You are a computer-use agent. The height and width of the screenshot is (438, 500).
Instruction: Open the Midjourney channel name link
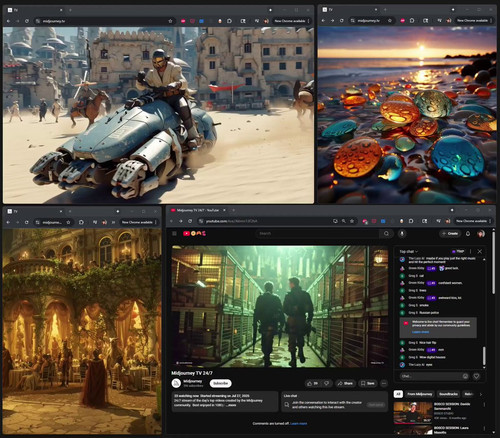[x=192, y=381]
